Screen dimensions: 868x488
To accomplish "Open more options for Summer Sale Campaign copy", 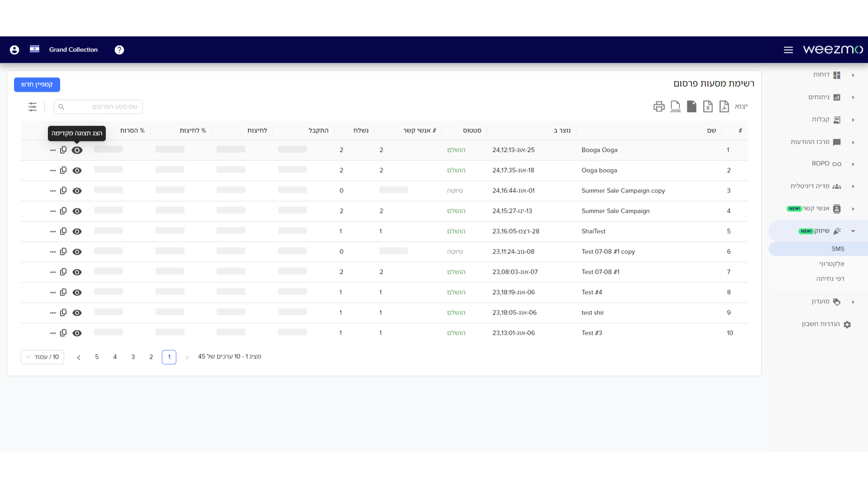I will [x=53, y=191].
